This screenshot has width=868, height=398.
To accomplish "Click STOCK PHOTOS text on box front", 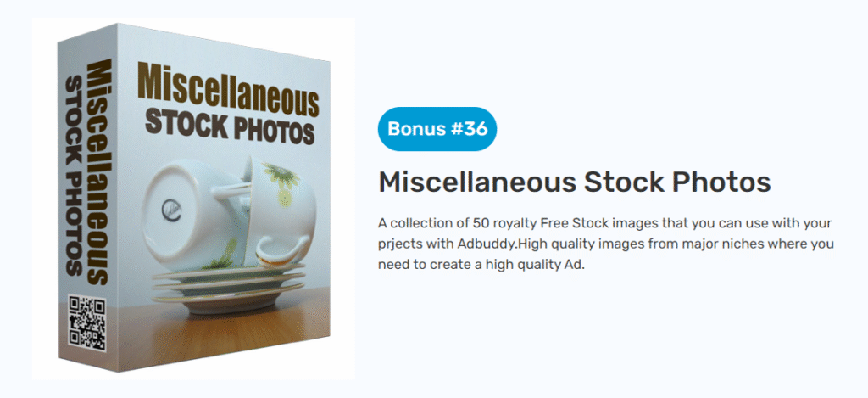I will 230,129.
